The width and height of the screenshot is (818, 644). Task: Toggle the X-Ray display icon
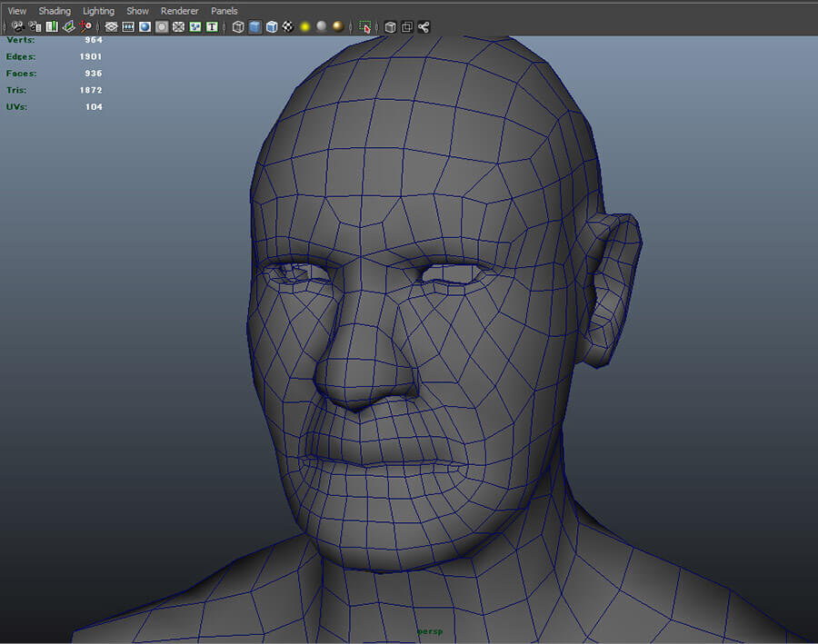(x=390, y=26)
